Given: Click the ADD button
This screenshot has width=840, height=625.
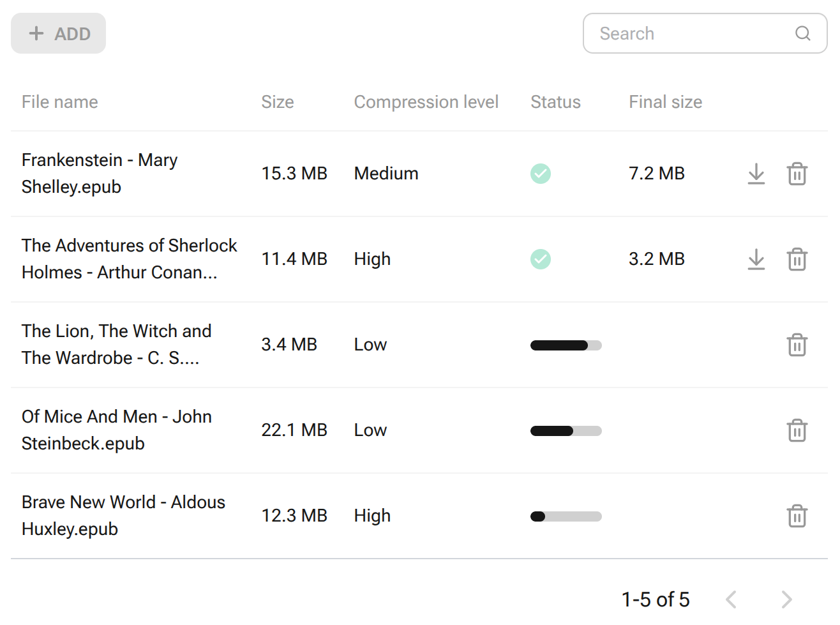Looking at the screenshot, I should point(58,33).
